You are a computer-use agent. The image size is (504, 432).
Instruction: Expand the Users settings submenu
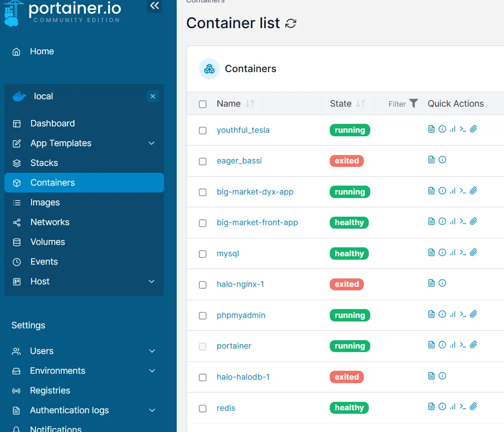[x=152, y=351]
